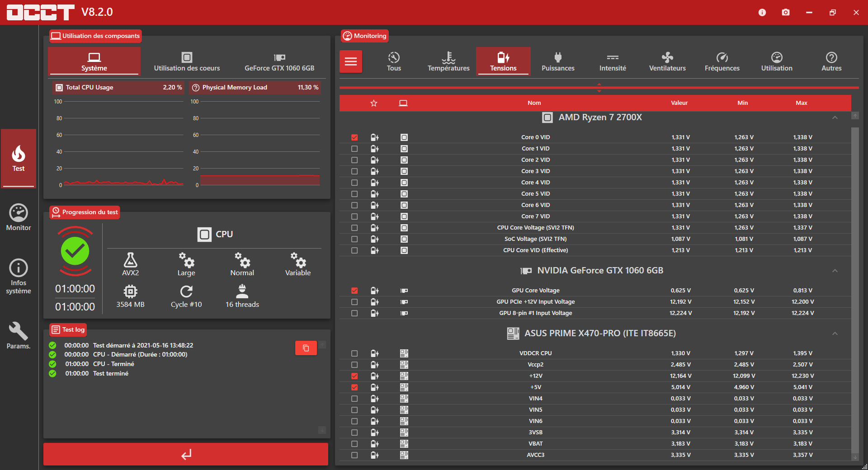Click the CPU chip icon on Core 3 VID row
The height and width of the screenshot is (470, 868).
tap(404, 171)
